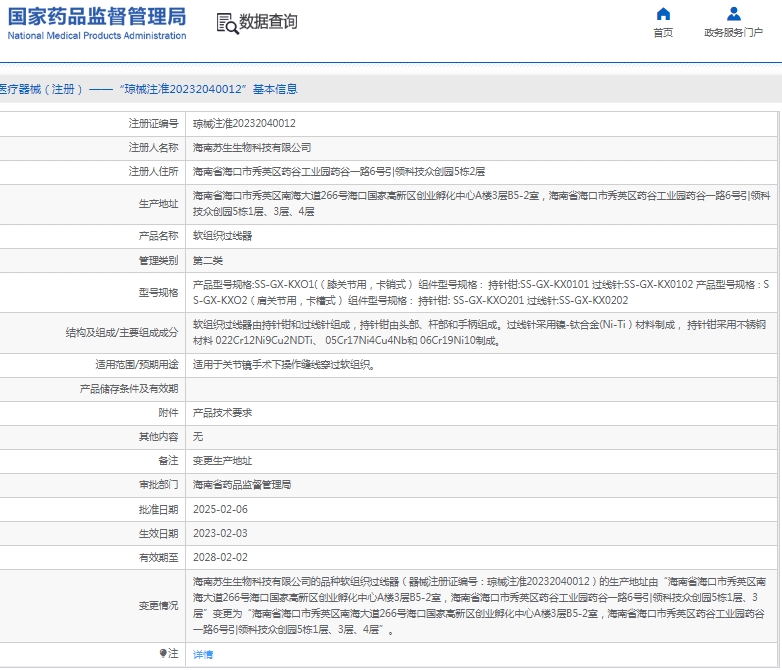This screenshot has height=670, width=782.
Task: Click attachment value 产品技术要求
Action: (x=222, y=413)
